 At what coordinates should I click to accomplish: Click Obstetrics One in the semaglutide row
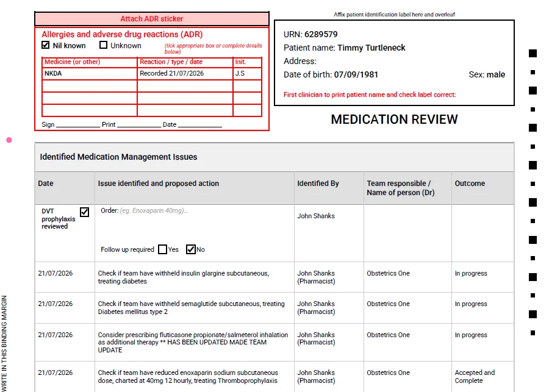pos(388,304)
